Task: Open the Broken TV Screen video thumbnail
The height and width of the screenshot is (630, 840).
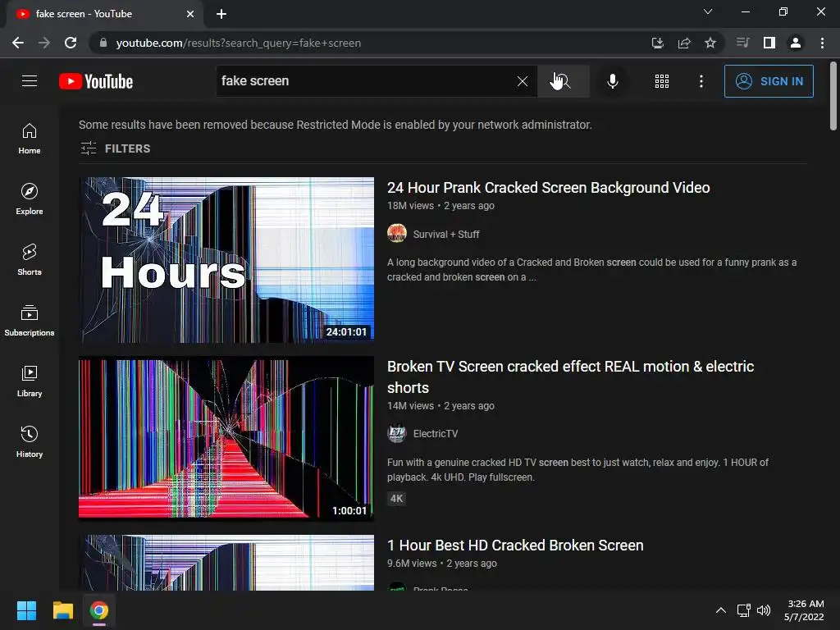Action: coord(226,439)
